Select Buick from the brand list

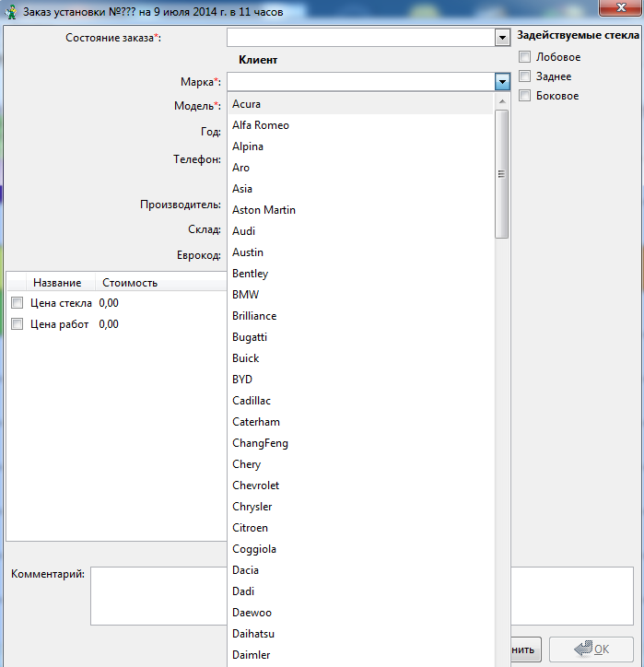[361, 358]
